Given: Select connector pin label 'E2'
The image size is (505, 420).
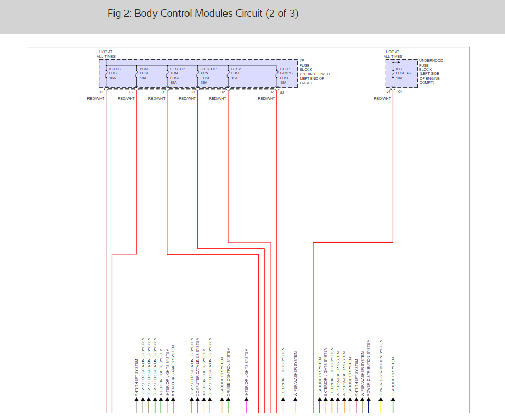Looking at the screenshot, I should coord(131,92).
